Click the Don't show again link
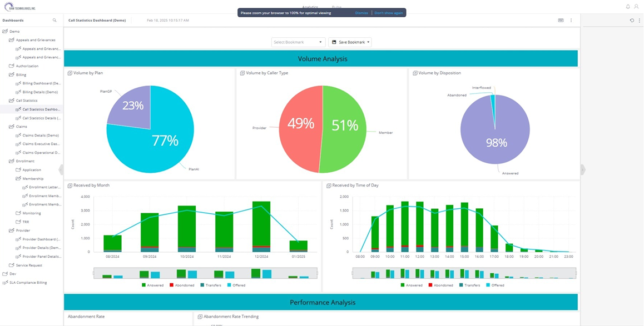644x326 pixels. click(x=389, y=13)
